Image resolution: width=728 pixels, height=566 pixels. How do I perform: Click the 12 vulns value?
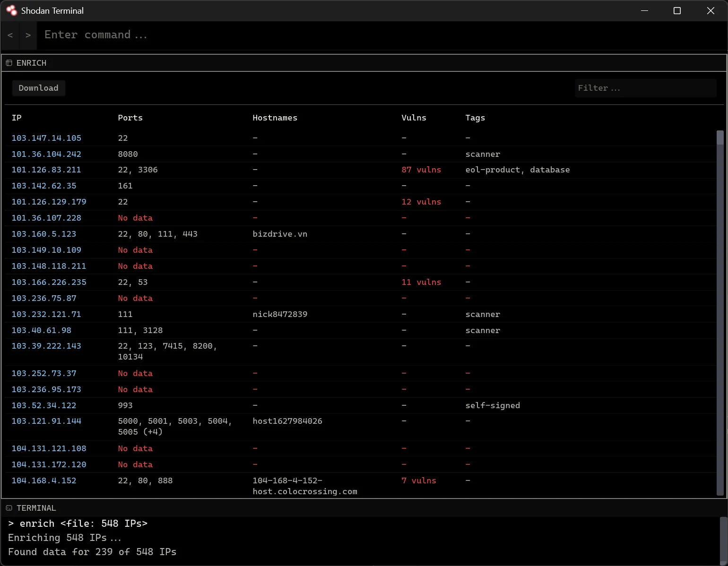point(421,202)
